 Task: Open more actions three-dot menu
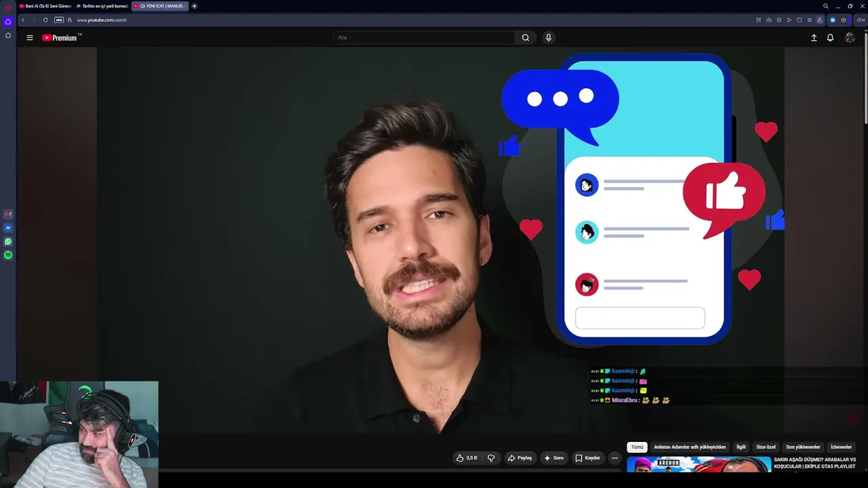click(614, 458)
